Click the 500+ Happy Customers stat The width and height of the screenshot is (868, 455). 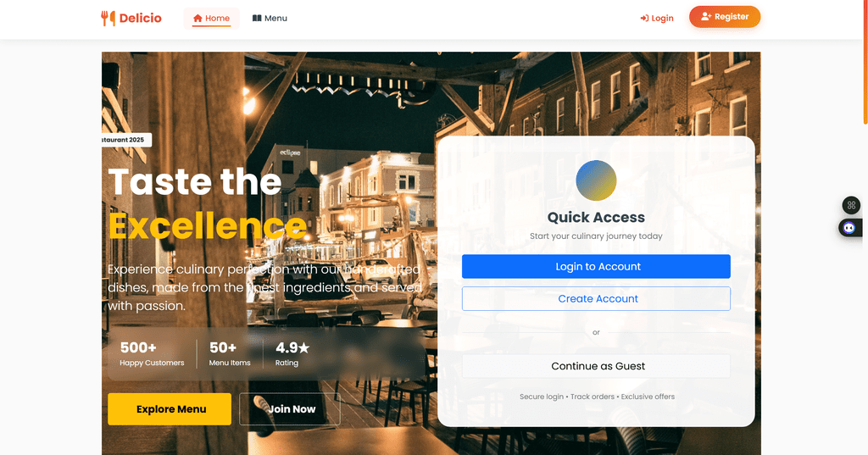pos(152,353)
